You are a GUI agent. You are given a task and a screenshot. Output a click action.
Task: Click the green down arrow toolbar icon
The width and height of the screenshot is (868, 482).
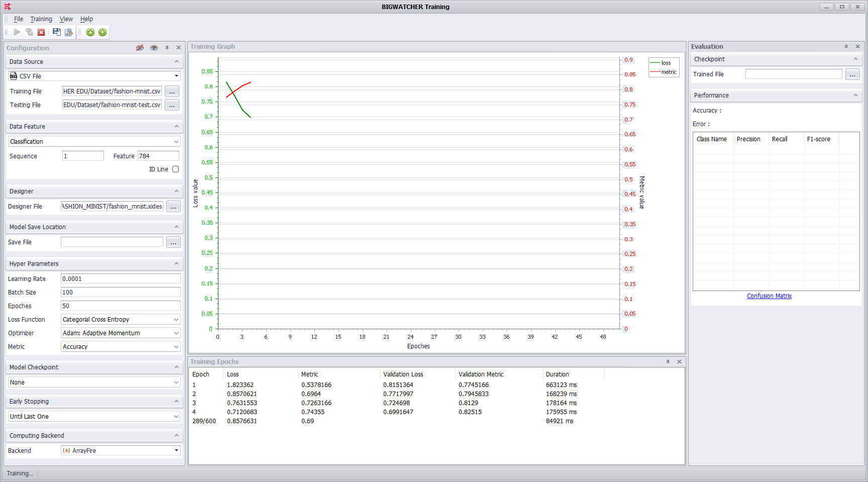point(90,32)
